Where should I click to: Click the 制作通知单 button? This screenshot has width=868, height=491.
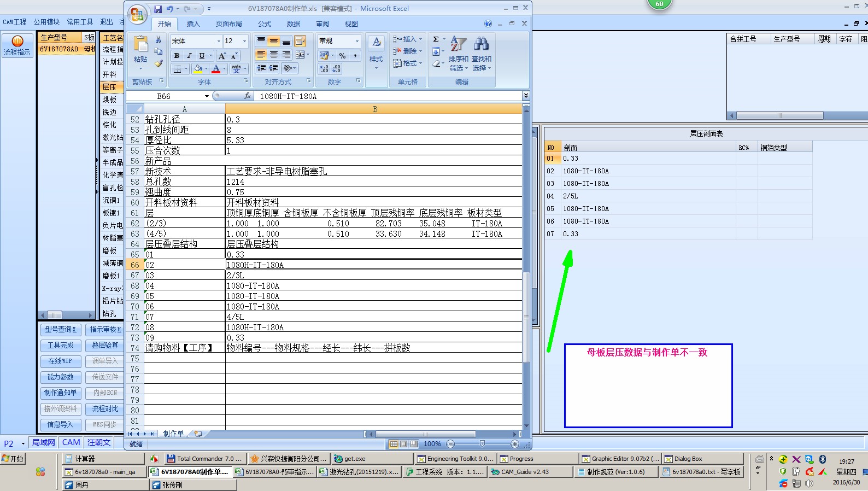pos(61,393)
